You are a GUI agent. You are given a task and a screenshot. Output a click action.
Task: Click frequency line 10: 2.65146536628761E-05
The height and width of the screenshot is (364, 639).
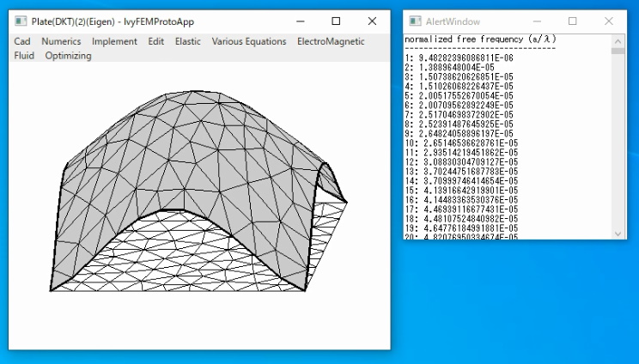461,143
